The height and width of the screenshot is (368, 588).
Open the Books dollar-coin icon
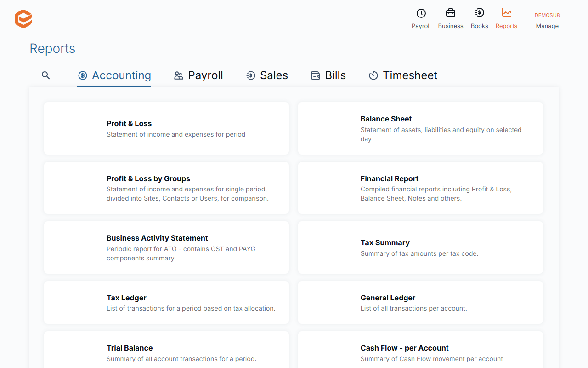coord(479,13)
